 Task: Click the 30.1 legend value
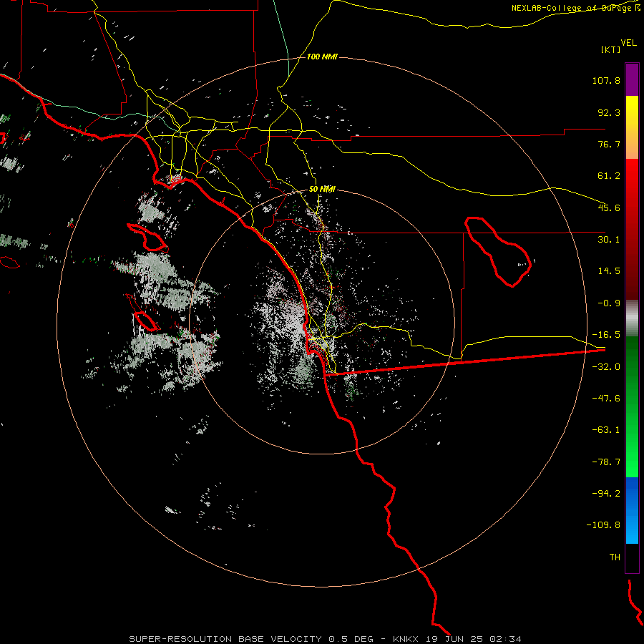(609, 240)
